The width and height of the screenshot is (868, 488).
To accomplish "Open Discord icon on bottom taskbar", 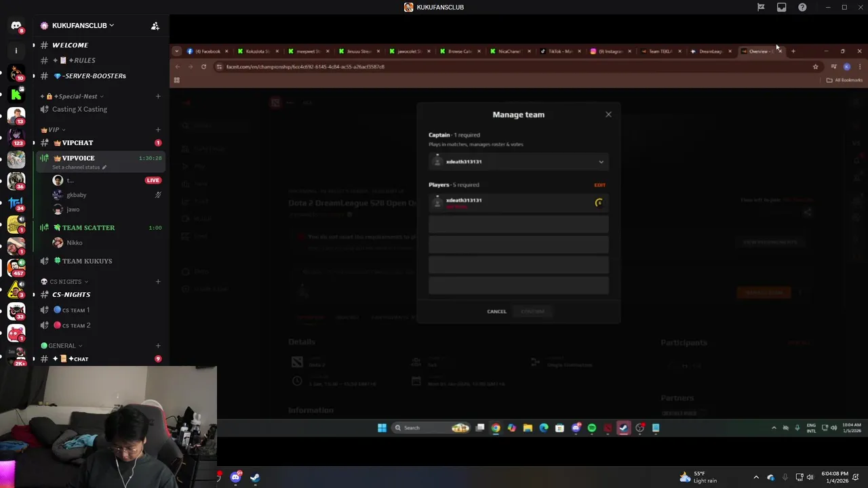I will pos(235,478).
